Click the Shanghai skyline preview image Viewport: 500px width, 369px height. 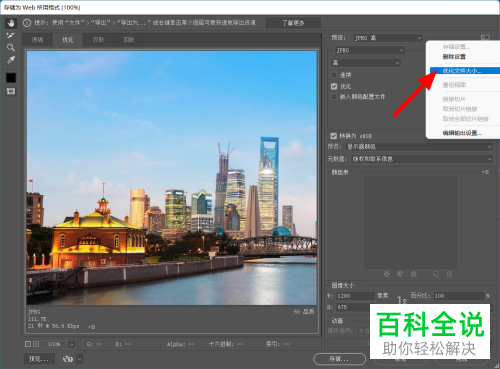(172, 178)
